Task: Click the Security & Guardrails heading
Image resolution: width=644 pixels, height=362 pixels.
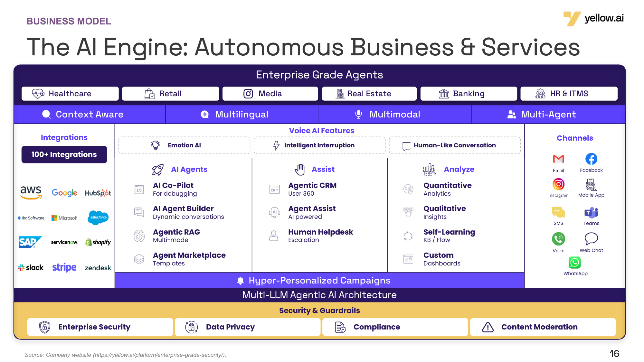Action: [x=319, y=311]
